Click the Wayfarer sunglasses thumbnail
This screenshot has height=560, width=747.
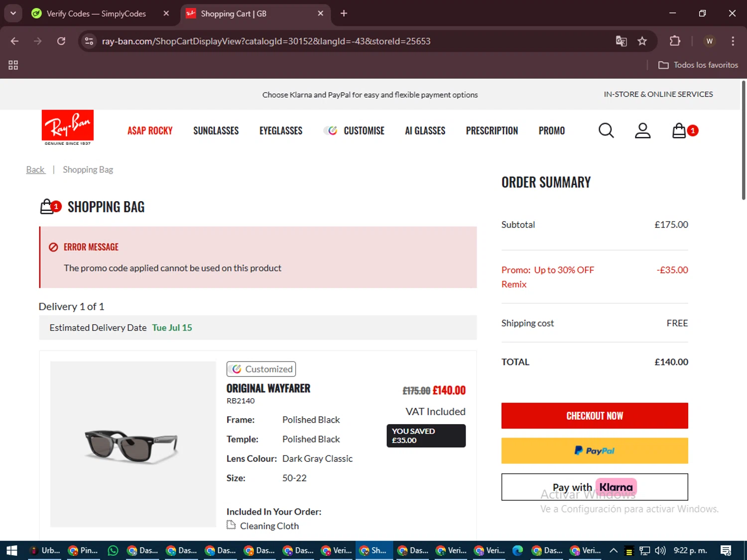click(133, 444)
